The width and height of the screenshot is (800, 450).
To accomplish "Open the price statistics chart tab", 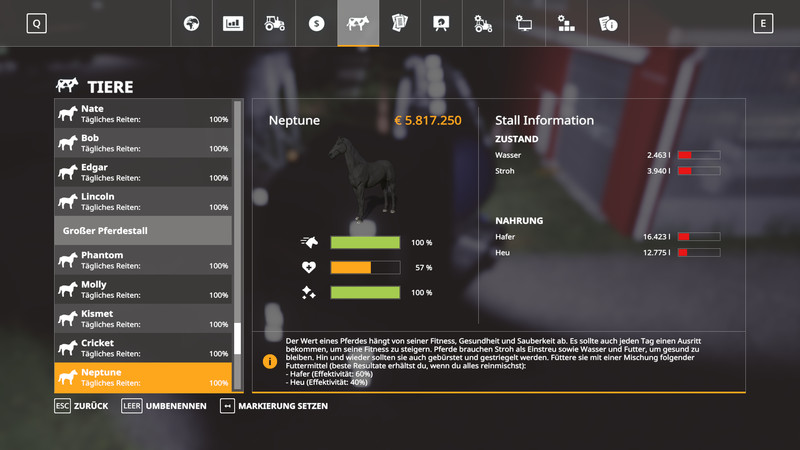I will pos(233,23).
